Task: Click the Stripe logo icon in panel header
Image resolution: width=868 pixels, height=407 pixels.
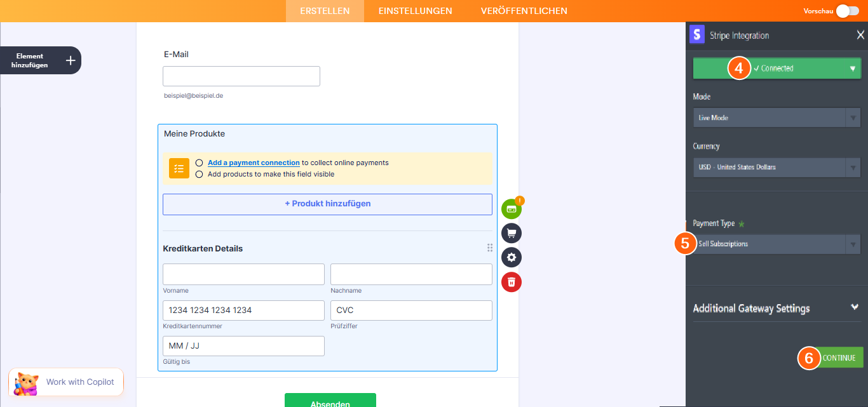Action: 697,35
